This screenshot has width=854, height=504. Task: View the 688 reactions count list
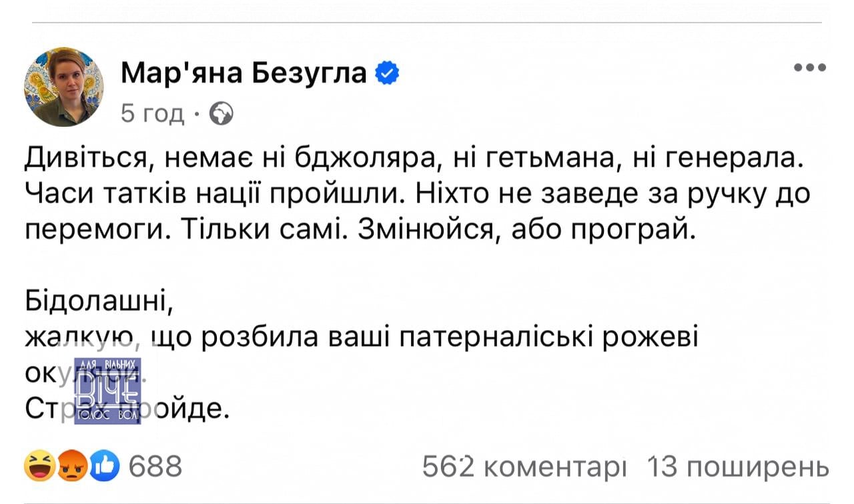click(154, 466)
